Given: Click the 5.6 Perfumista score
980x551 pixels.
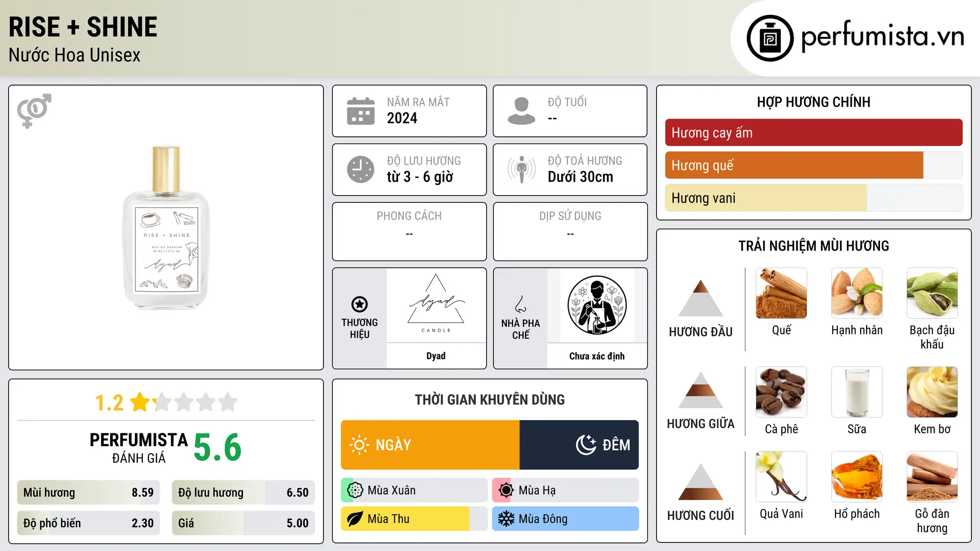Looking at the screenshot, I should (218, 447).
